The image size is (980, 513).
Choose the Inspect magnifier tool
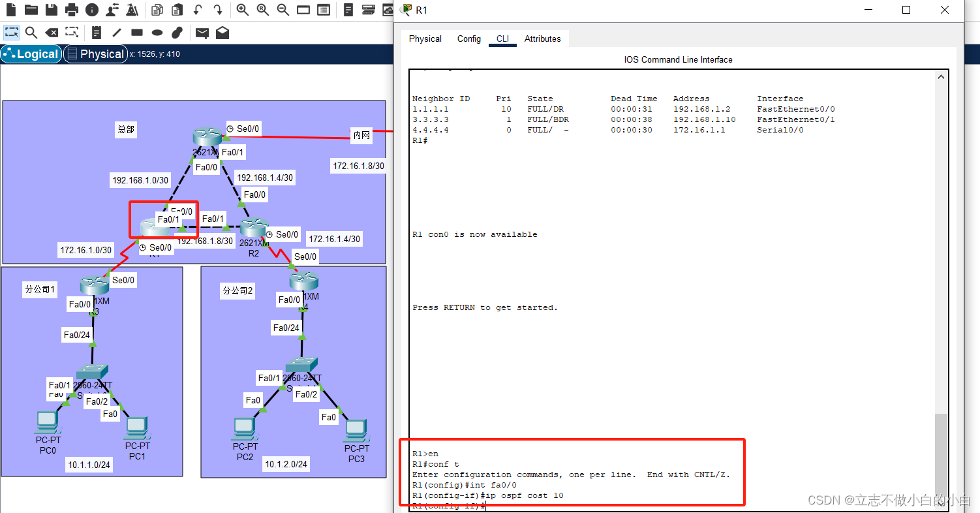coord(31,33)
